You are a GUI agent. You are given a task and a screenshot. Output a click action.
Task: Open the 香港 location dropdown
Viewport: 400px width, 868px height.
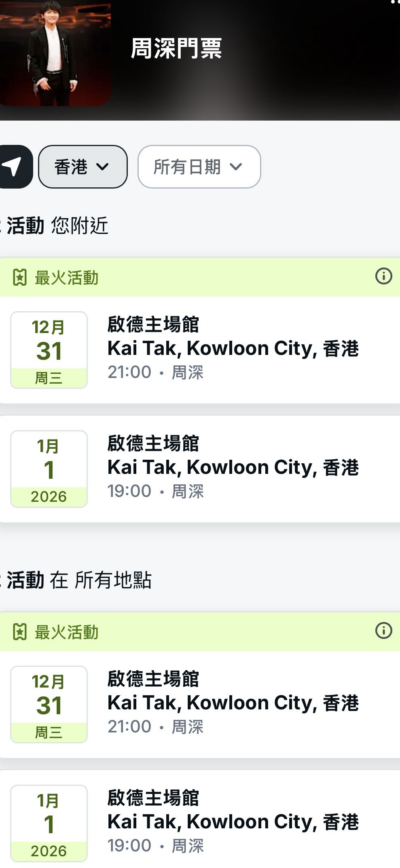(x=83, y=167)
